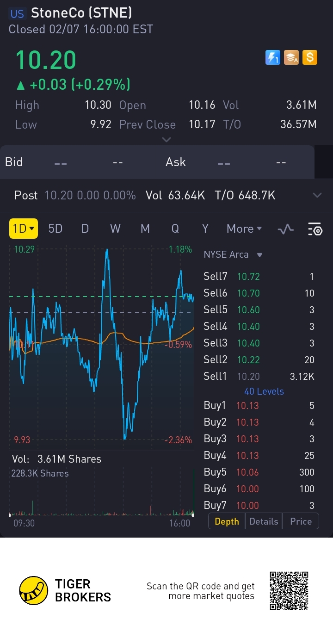This screenshot has height=644, width=333.
Task: Select the Price tab
Action: tap(301, 521)
